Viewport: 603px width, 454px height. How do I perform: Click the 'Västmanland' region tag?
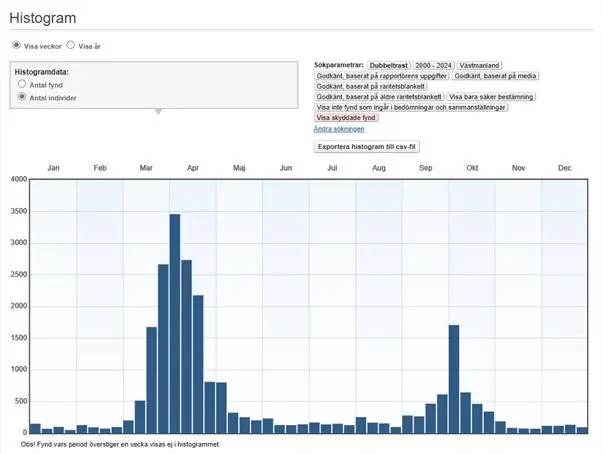pos(482,65)
